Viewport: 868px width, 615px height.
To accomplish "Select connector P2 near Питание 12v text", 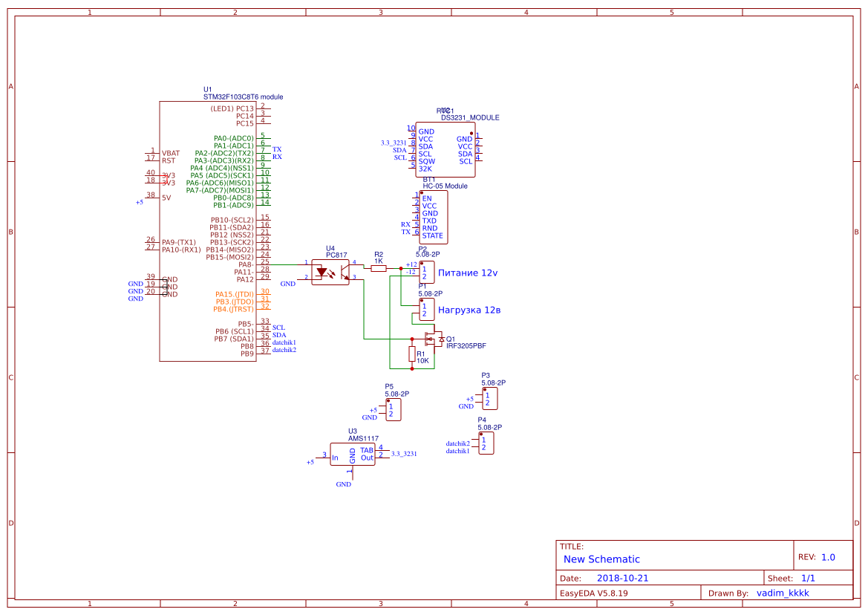I will click(x=425, y=272).
